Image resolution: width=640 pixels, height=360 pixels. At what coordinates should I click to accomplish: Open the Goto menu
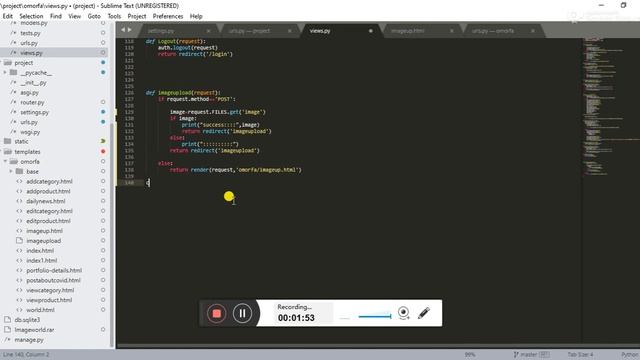(94, 16)
